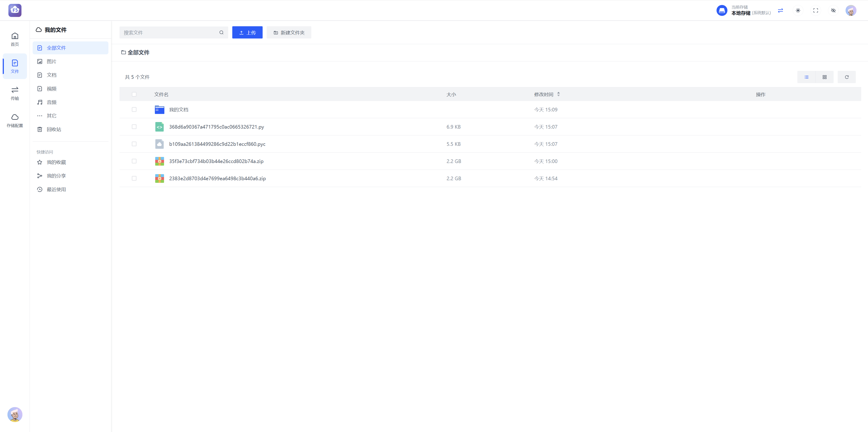868x432 pixels.
Task: Switch to grid view layout
Action: [x=825, y=77]
